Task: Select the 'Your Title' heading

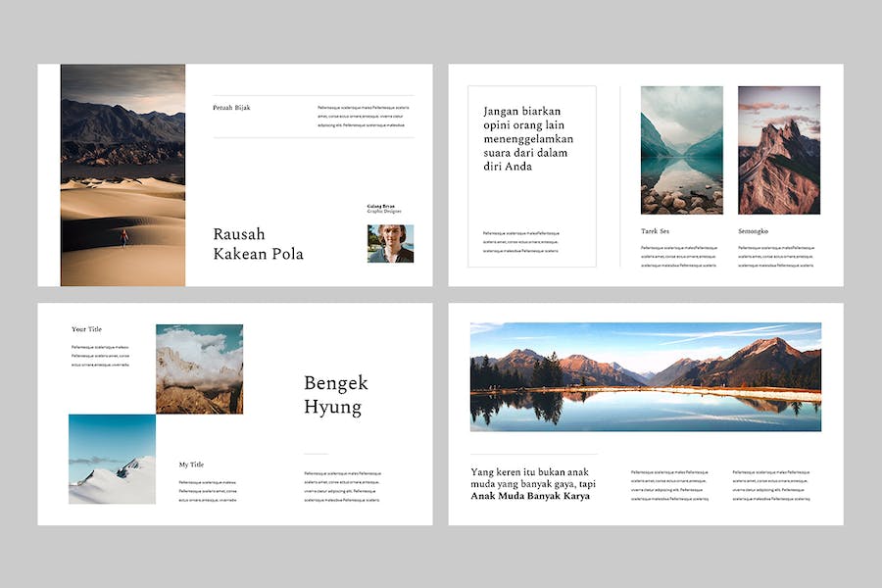Action: point(86,329)
